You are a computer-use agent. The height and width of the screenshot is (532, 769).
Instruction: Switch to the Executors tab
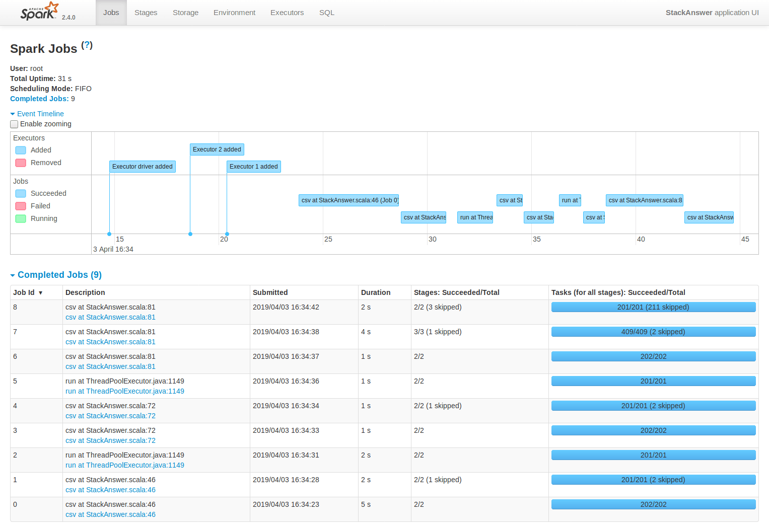[287, 13]
